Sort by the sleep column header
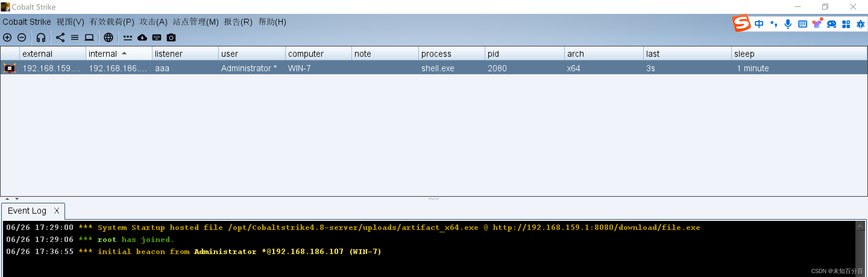The width and height of the screenshot is (868, 277). click(799, 54)
